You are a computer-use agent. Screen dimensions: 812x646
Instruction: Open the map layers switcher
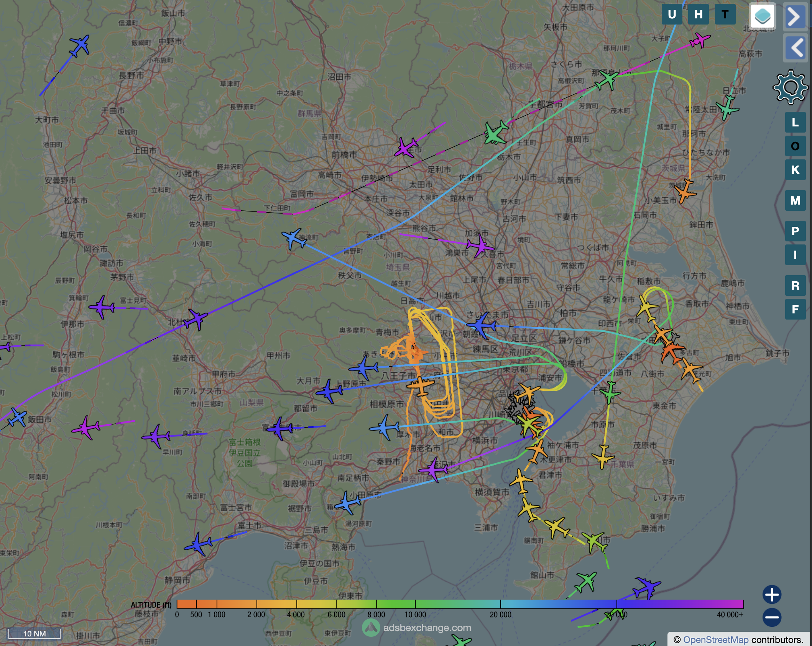pyautogui.click(x=763, y=16)
